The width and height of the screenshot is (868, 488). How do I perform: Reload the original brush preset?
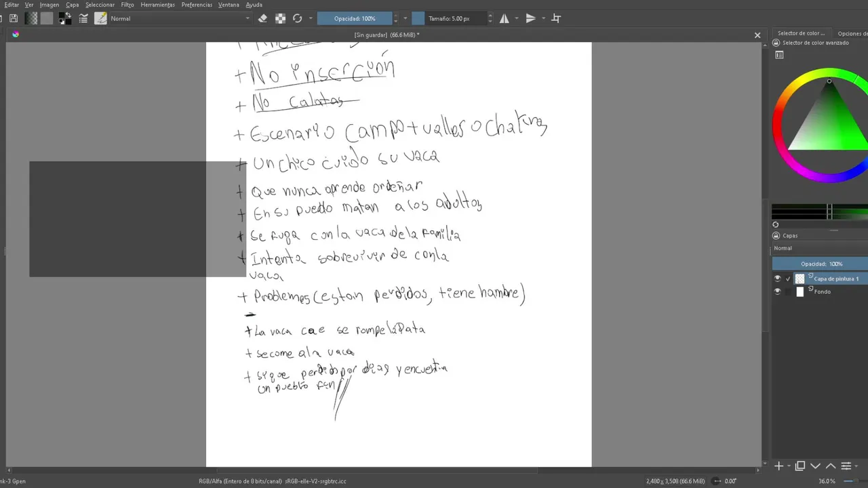[297, 18]
